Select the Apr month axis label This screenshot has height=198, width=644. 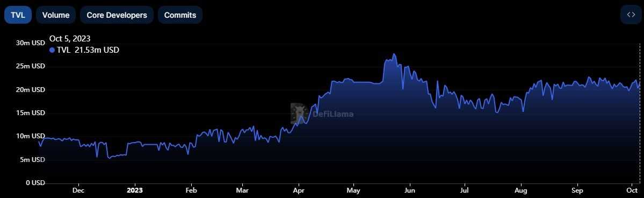coord(299,190)
